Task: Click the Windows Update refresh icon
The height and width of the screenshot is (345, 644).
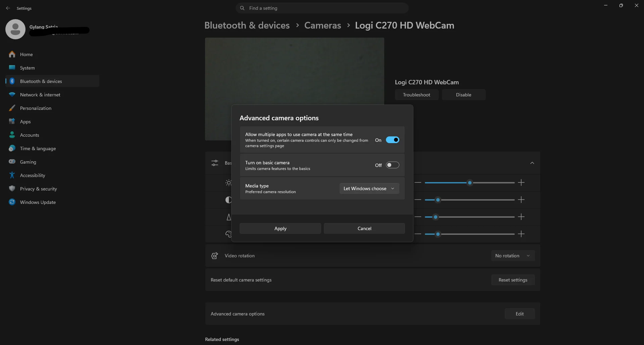Action: click(12, 202)
